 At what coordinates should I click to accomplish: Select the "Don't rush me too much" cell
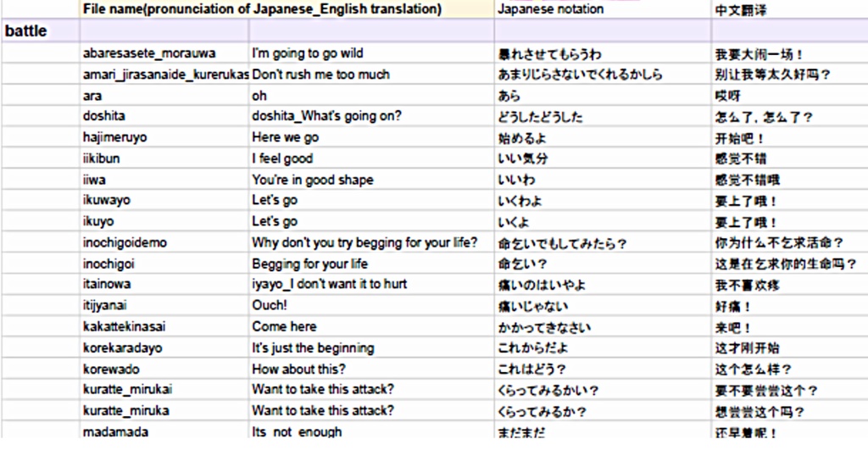click(320, 75)
